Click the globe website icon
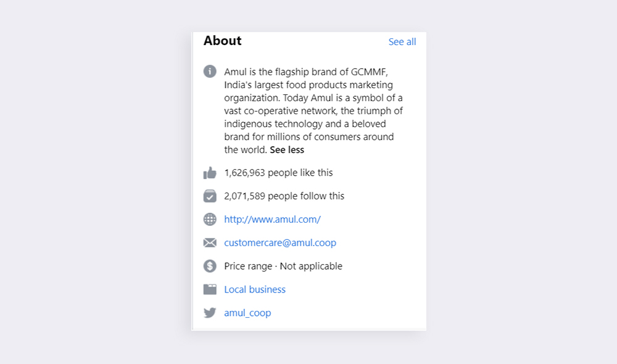 click(210, 219)
